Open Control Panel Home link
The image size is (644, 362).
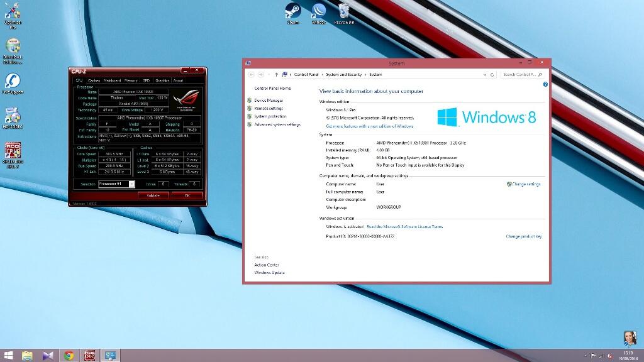click(272, 88)
